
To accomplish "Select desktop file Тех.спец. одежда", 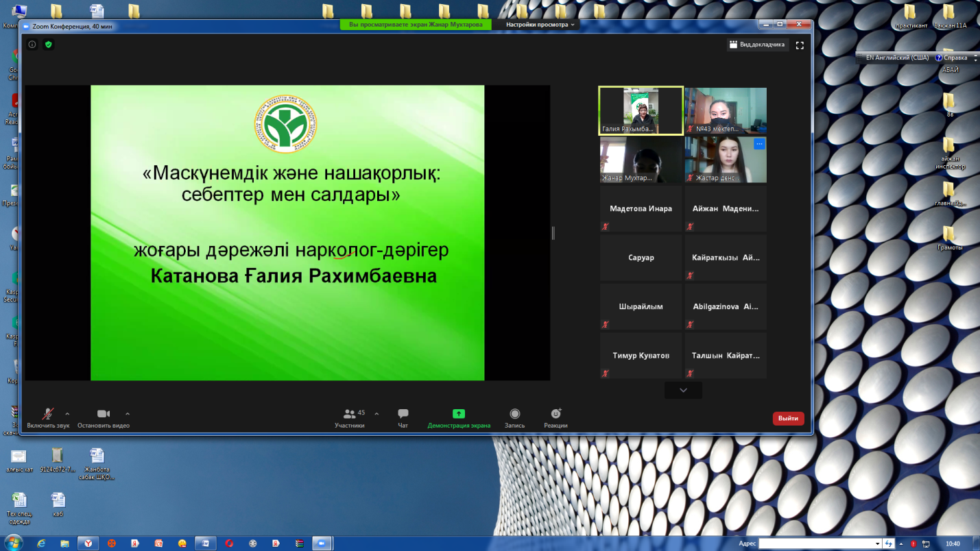I will point(19,508).
